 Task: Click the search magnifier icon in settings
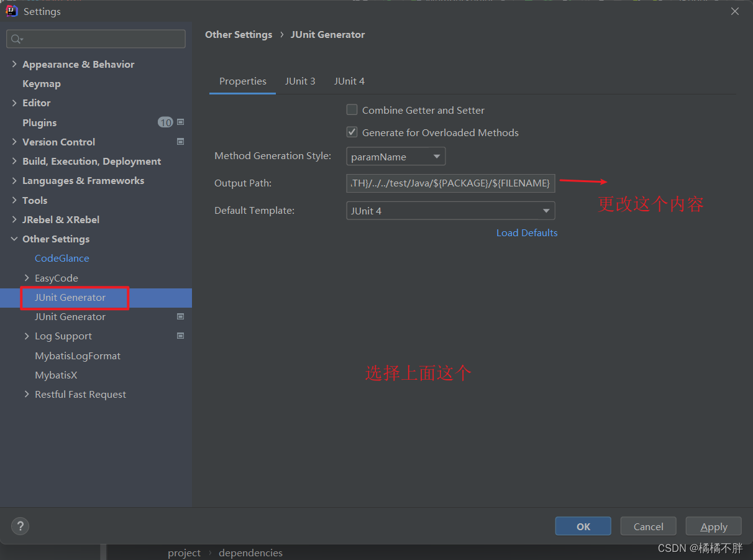16,39
